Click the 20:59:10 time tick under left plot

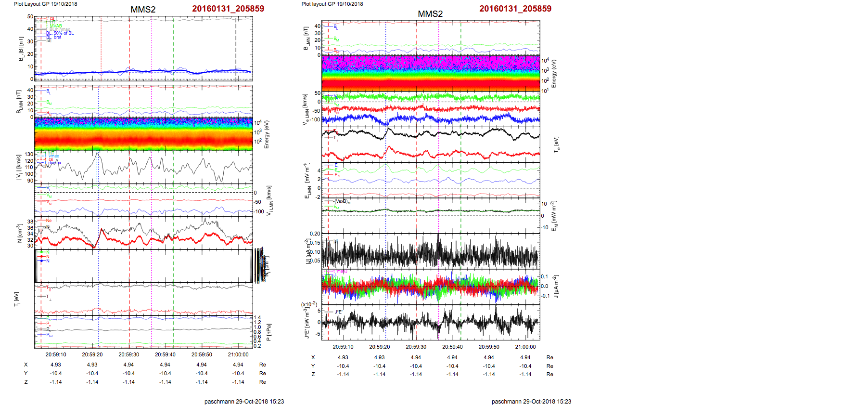pyautogui.click(x=56, y=354)
